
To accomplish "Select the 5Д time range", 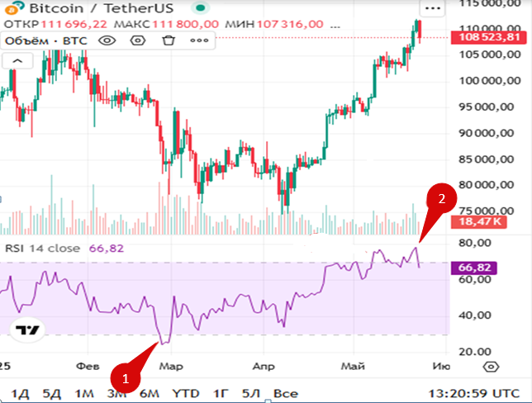I will [51, 393].
